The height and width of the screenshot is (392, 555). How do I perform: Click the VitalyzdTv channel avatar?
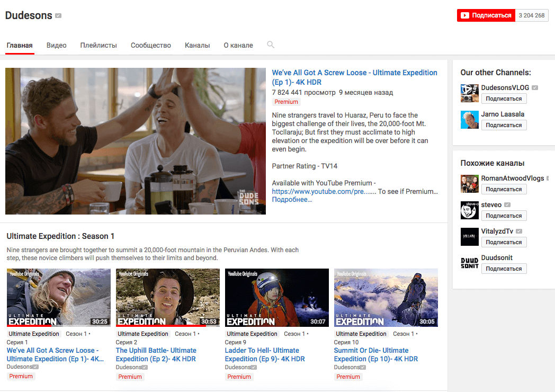(x=469, y=237)
